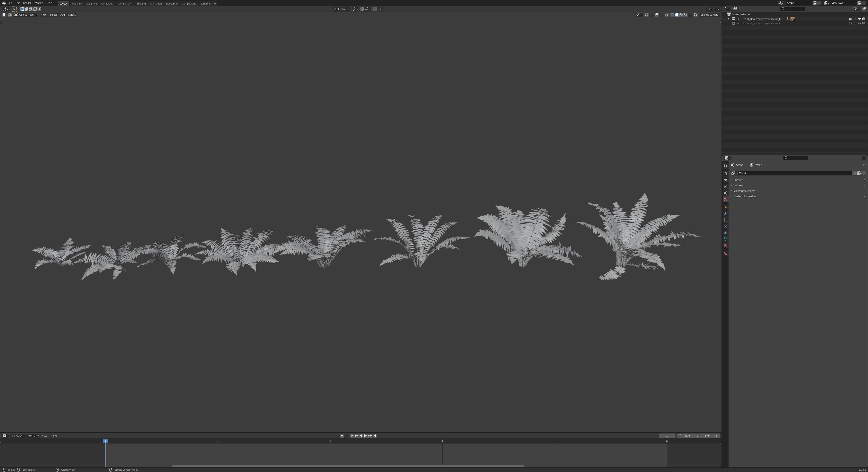Click the Blender logo menu

click(x=4, y=3)
